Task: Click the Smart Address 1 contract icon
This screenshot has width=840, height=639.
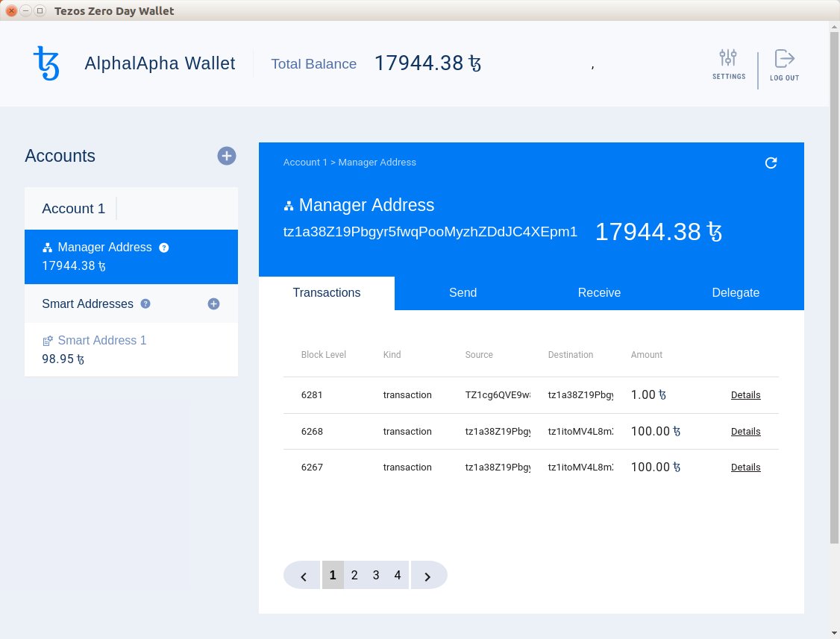Action: [x=48, y=341]
